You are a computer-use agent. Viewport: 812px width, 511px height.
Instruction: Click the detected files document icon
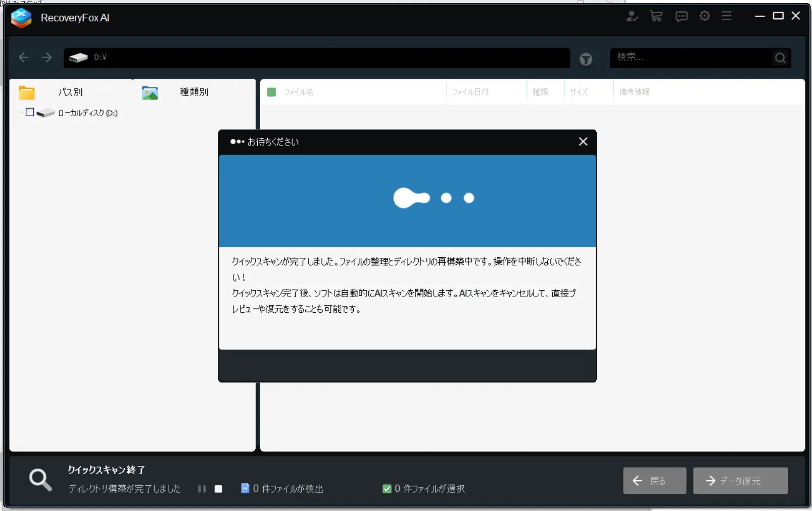[x=245, y=488]
